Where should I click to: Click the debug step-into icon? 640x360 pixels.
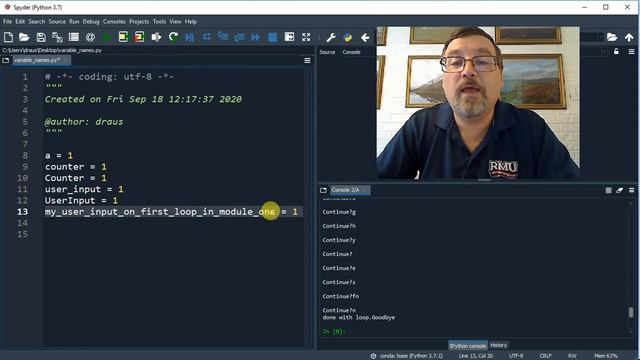click(223, 37)
